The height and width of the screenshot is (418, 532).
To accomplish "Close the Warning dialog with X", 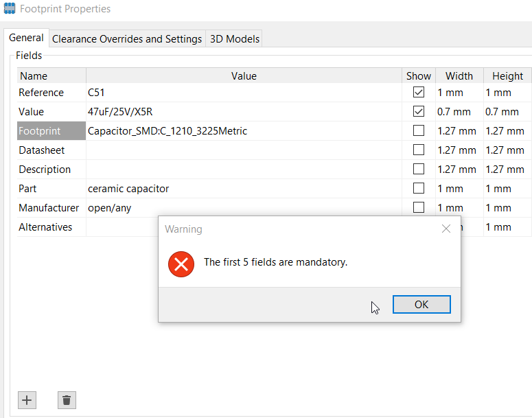I will click(446, 229).
